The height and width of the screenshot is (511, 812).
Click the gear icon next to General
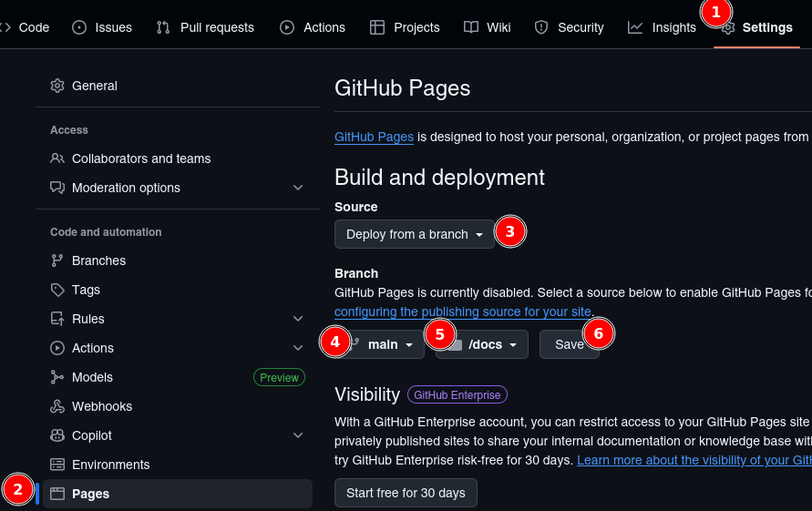pyautogui.click(x=57, y=86)
